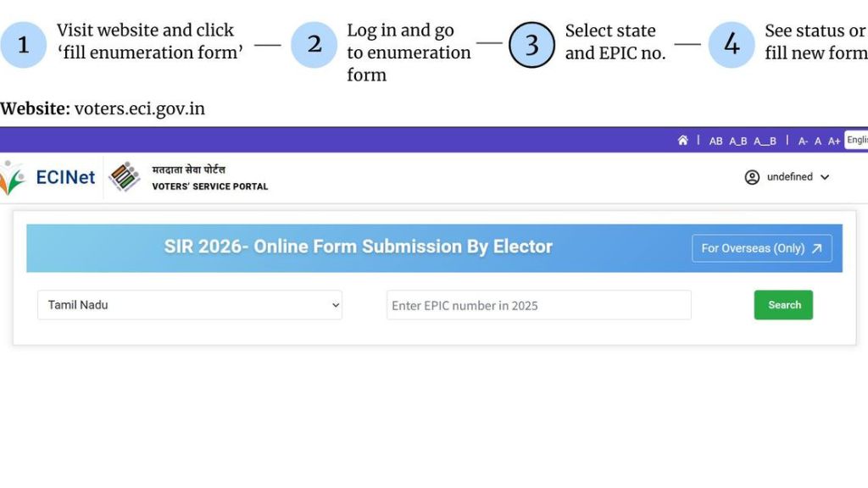Toggle the A__B high contrast scheme
The width and height of the screenshot is (868, 488).
pyautogui.click(x=765, y=141)
